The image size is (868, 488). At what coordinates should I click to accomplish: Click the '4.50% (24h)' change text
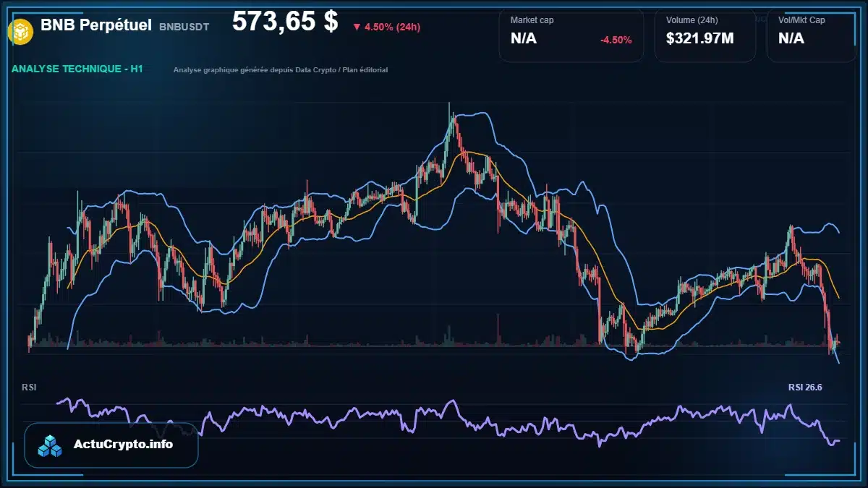(392, 27)
